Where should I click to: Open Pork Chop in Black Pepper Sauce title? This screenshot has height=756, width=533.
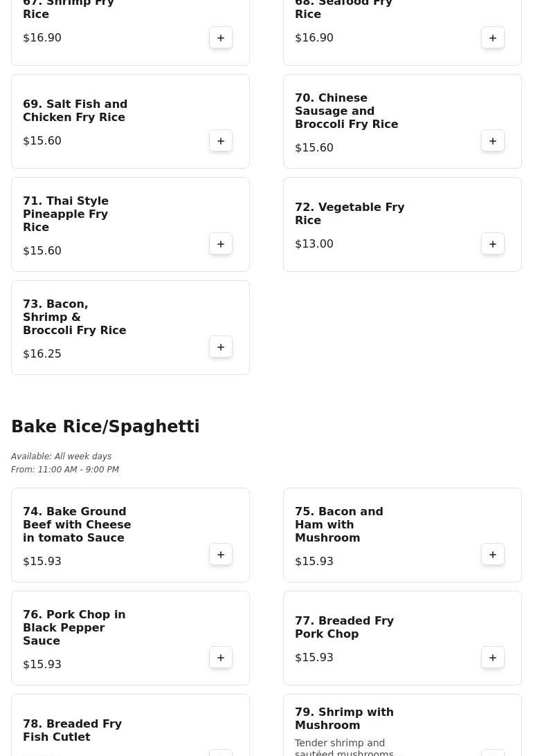(74, 627)
